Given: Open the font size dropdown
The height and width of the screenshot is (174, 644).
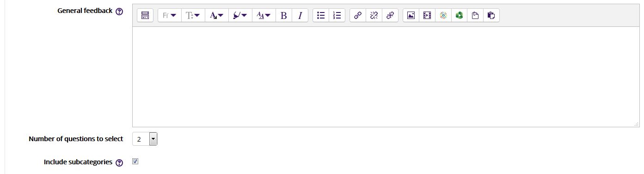Looking at the screenshot, I should pyautogui.click(x=193, y=15).
